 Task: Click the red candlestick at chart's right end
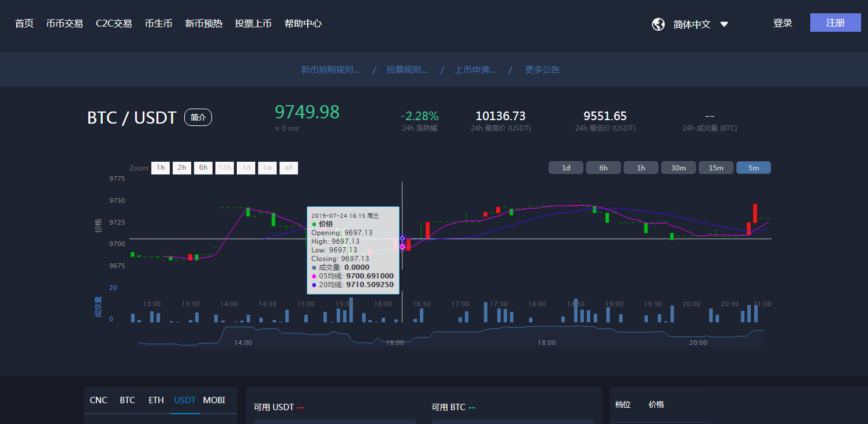tap(754, 213)
